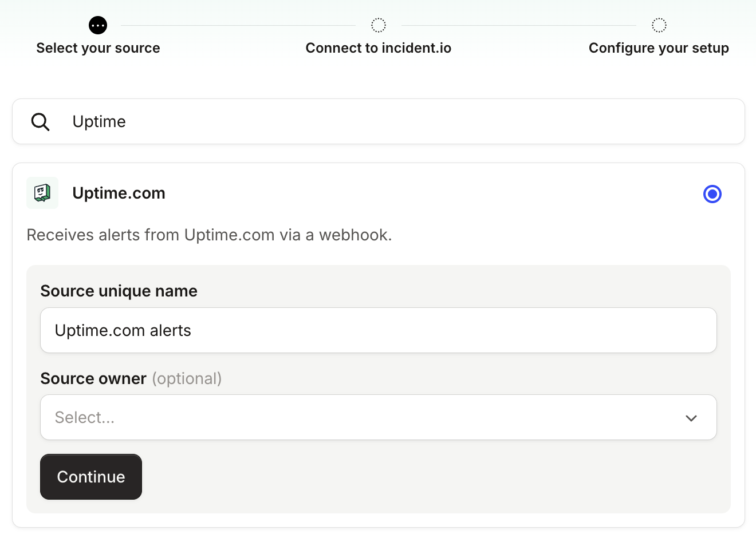The image size is (756, 538).
Task: Go to 'Configure your setup' step label
Action: [x=659, y=48]
